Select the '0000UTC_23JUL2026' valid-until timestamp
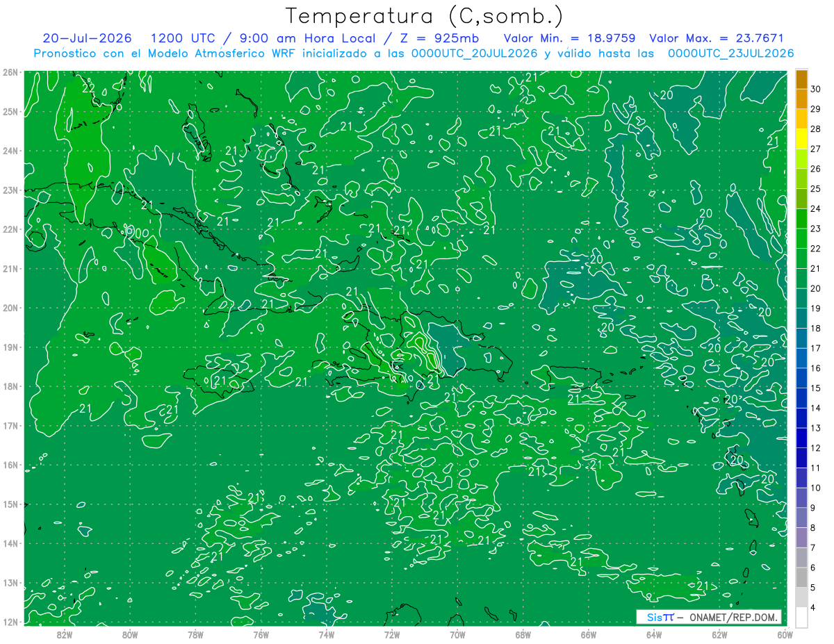This screenshot has height=644, width=834. (x=730, y=53)
